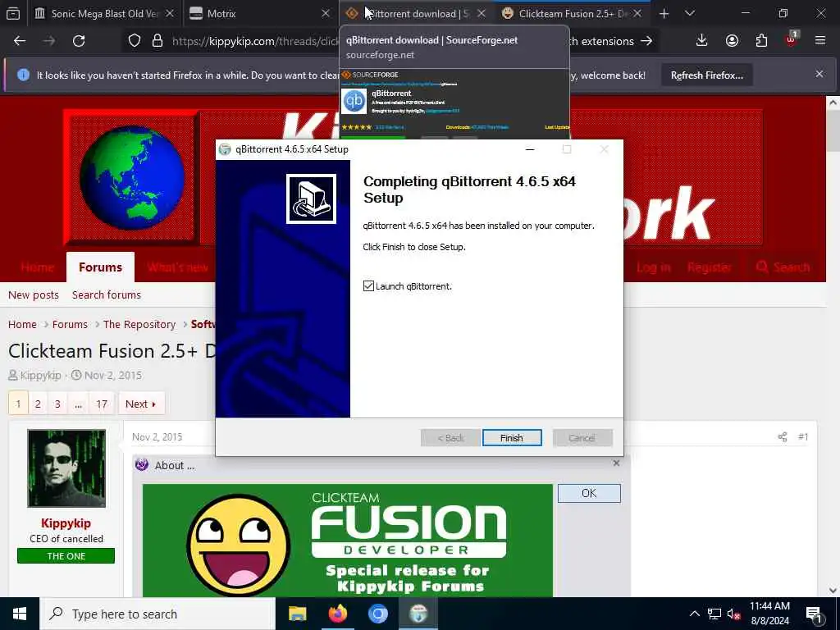840x630 pixels.
Task: Click the shield tracking protection icon
Action: 135,41
